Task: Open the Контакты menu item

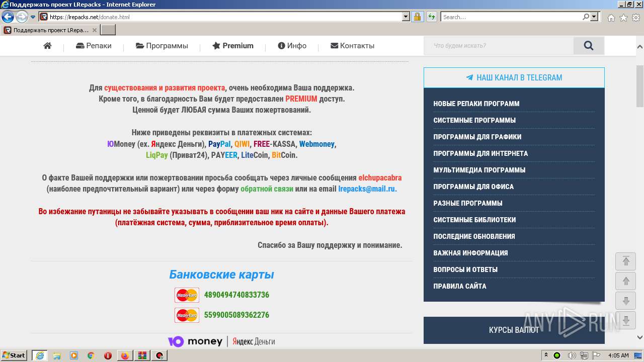Action: click(x=352, y=46)
